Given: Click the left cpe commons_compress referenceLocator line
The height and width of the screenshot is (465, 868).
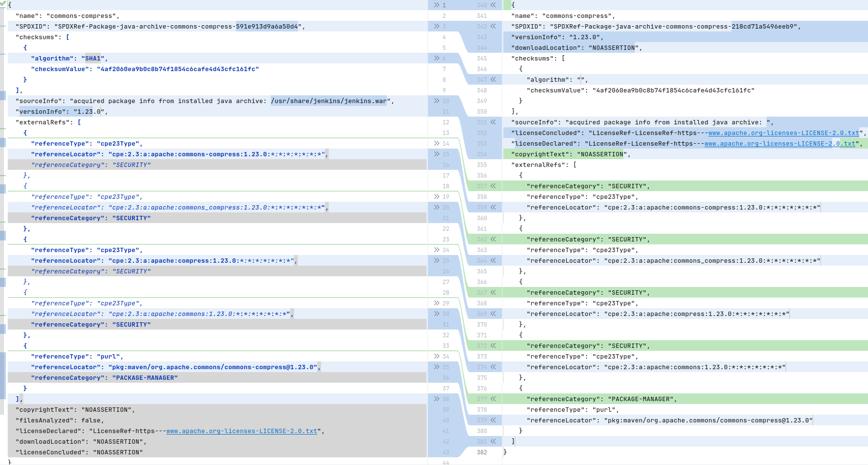Looking at the screenshot, I should (180, 208).
